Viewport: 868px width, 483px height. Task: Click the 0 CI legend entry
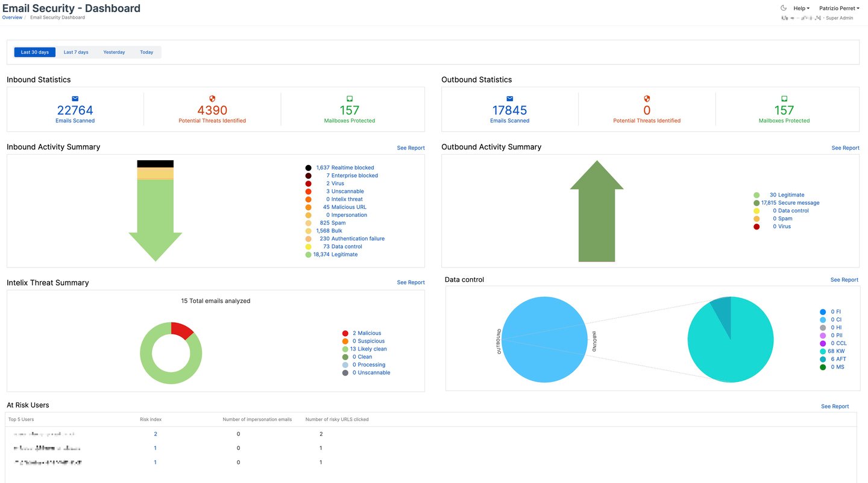(x=836, y=319)
